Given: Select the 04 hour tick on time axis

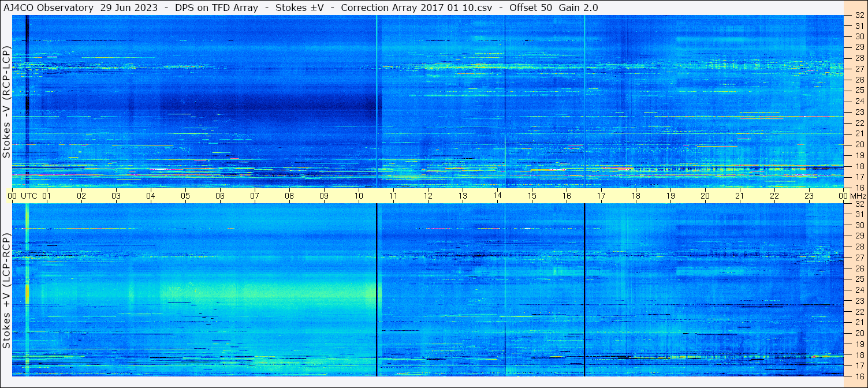Looking at the screenshot, I should tap(151, 196).
